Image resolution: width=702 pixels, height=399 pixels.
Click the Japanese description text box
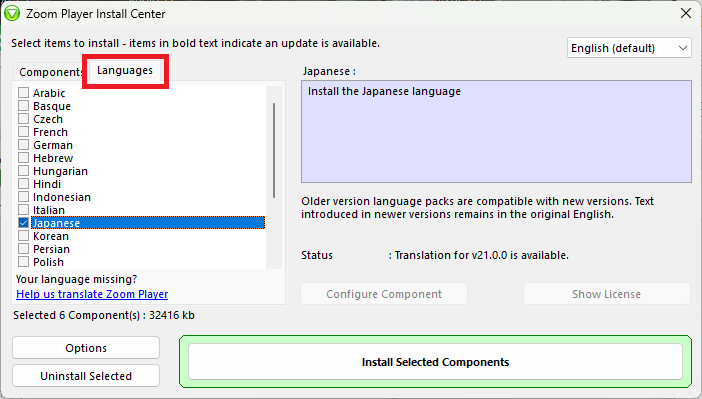[x=496, y=132]
